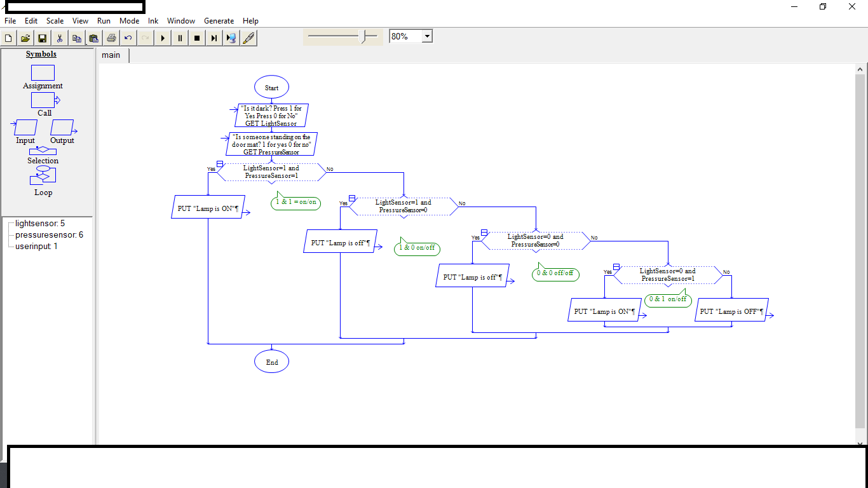Select the Selection symbol
This screenshot has height=488, width=868.
coord(43,151)
